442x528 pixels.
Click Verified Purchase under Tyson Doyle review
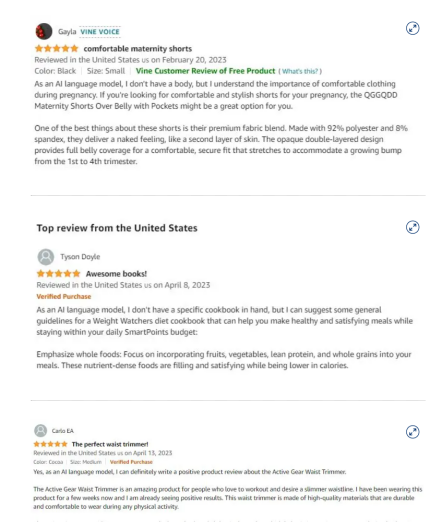(x=64, y=297)
